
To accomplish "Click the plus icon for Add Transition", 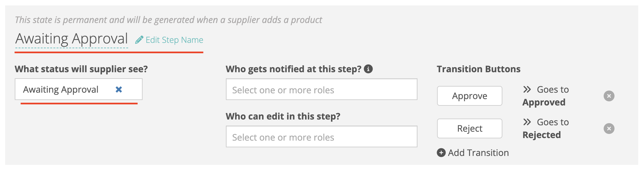I will (x=441, y=153).
